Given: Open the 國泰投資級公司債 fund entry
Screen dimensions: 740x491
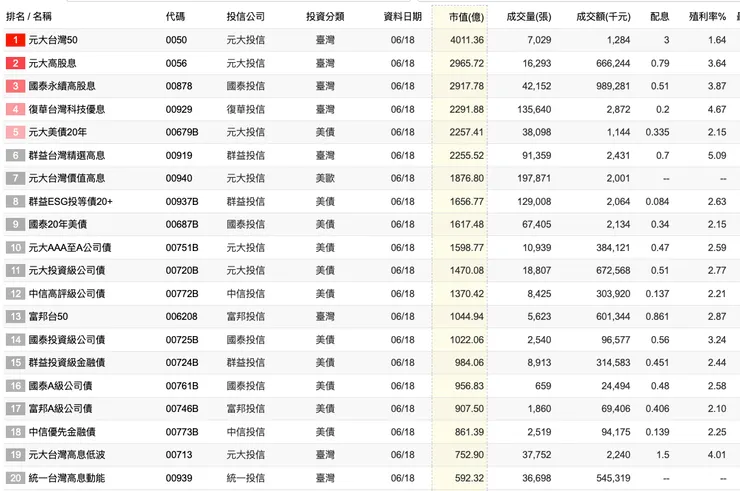Looking at the screenshot, I should 67,340.
